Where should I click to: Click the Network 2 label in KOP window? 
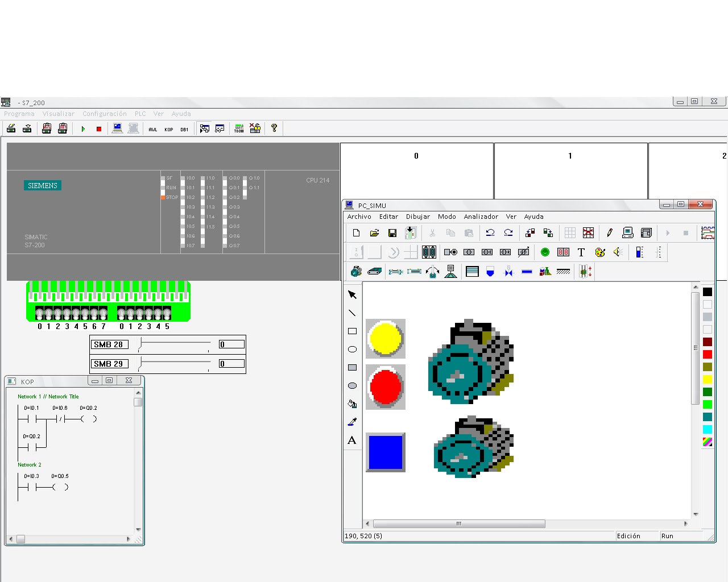coord(30,465)
